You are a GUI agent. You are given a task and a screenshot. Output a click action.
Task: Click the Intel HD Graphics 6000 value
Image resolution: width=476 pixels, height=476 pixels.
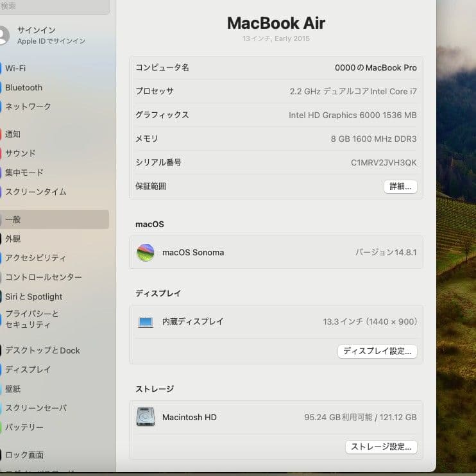click(352, 115)
